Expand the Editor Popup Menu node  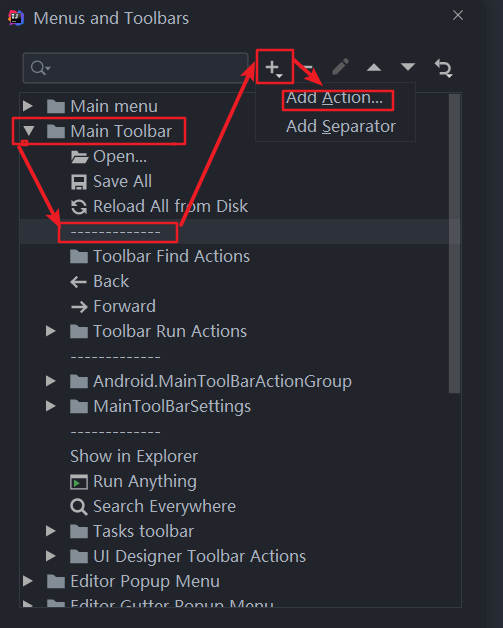tap(28, 581)
